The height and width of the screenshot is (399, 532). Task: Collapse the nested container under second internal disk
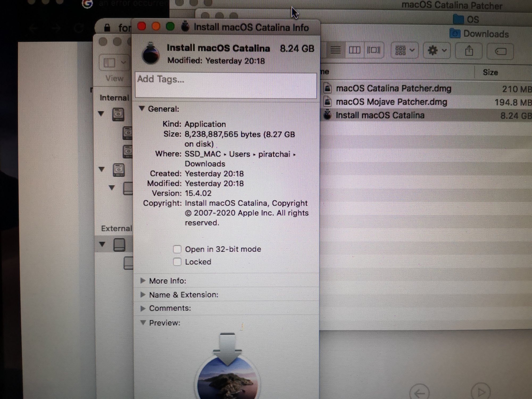coord(112,188)
